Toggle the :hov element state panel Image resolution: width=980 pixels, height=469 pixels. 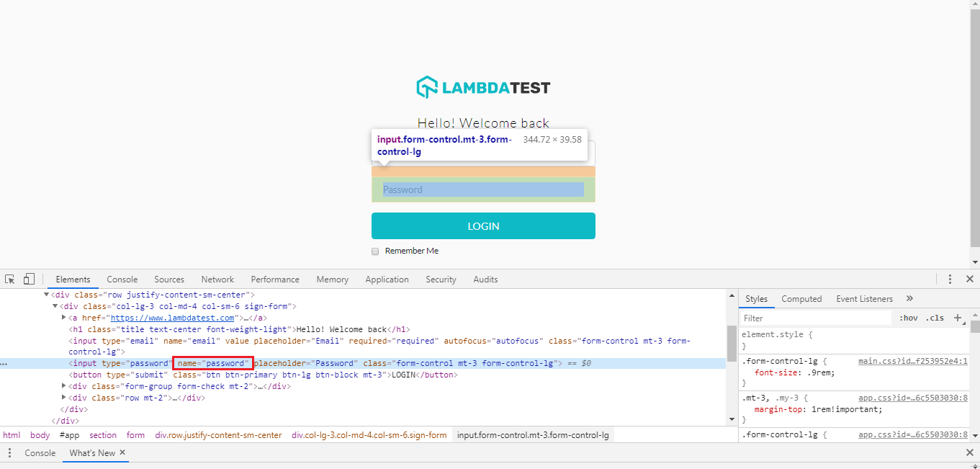[x=908, y=318]
